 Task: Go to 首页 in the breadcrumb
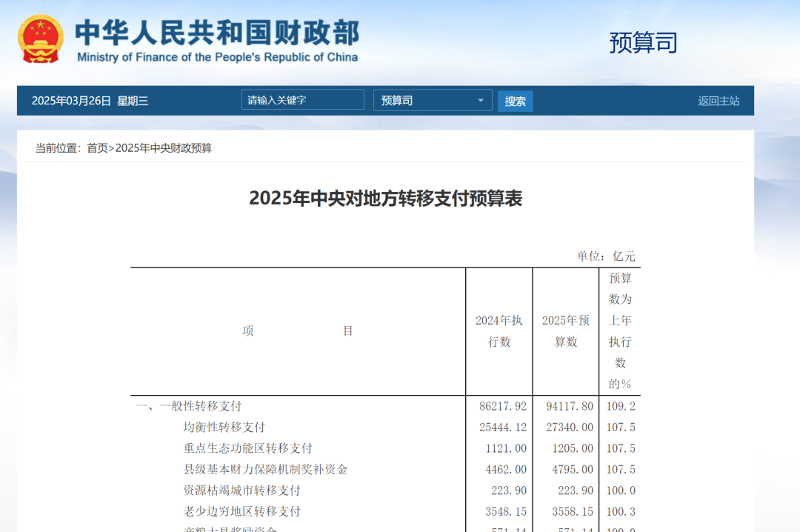(97, 148)
